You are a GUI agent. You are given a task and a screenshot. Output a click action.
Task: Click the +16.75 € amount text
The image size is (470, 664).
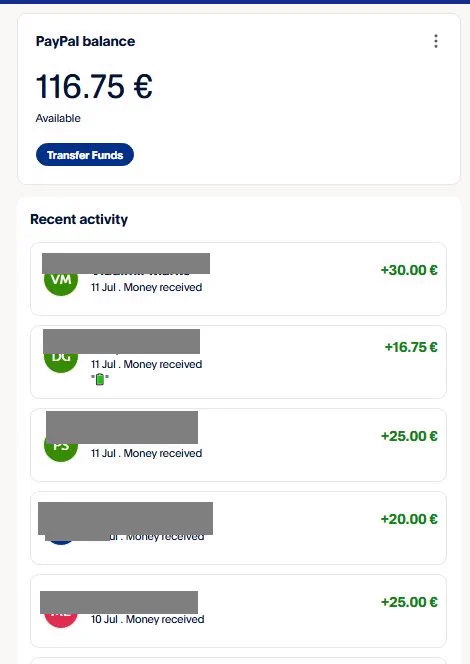coord(411,347)
